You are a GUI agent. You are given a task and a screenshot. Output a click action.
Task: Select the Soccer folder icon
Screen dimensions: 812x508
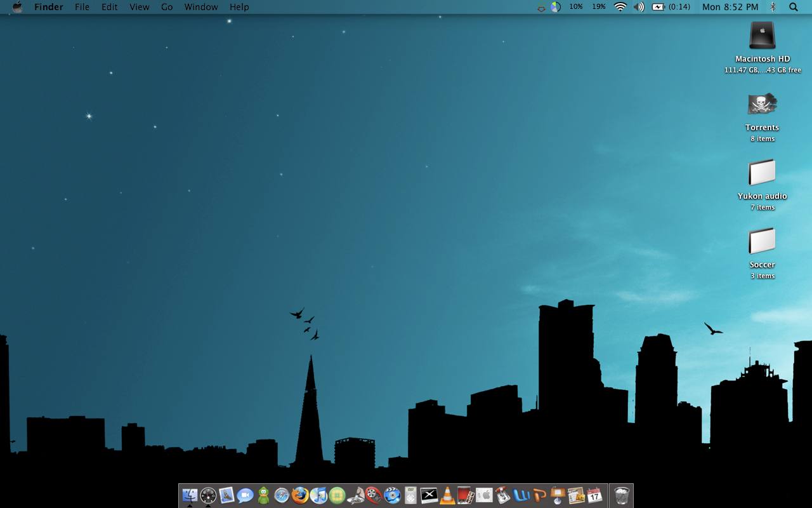762,241
